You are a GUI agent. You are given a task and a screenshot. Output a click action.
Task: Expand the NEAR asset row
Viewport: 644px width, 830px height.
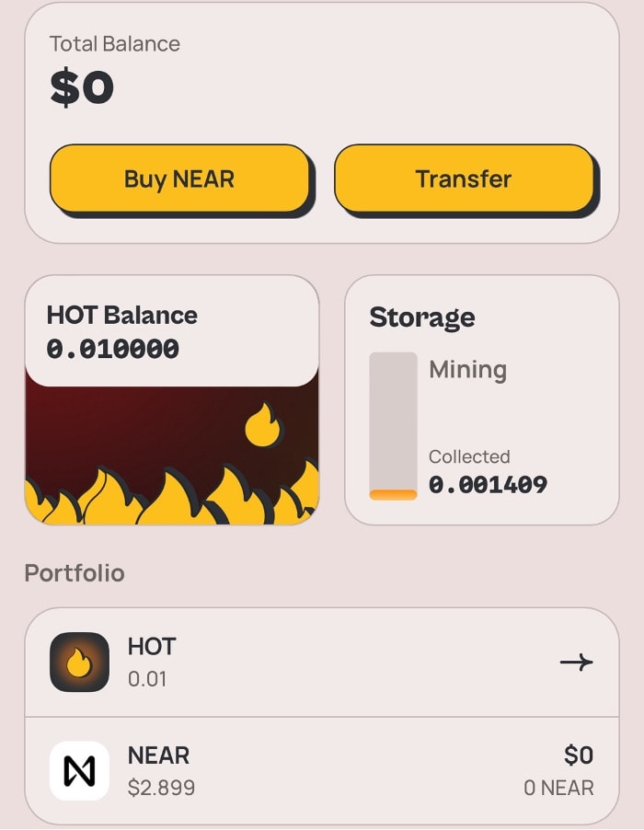tap(322, 770)
